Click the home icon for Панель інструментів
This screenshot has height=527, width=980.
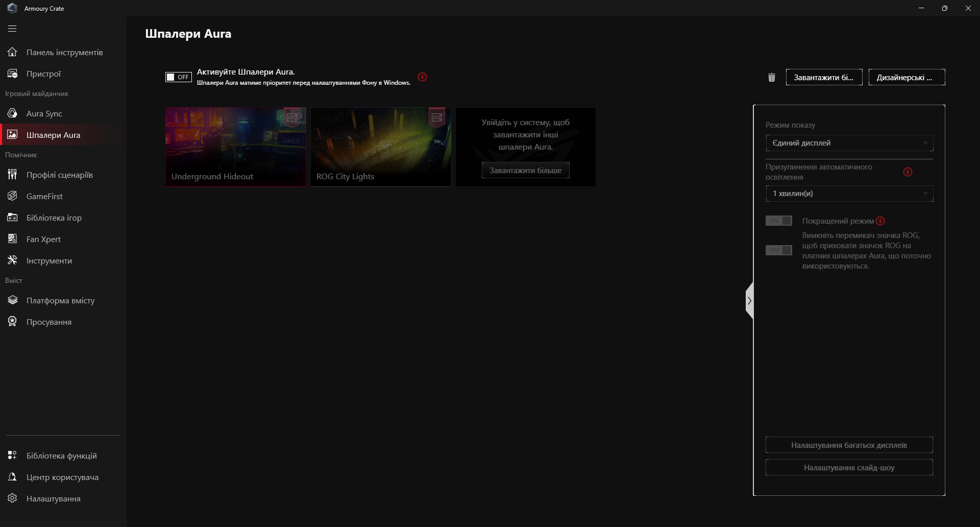coord(12,52)
